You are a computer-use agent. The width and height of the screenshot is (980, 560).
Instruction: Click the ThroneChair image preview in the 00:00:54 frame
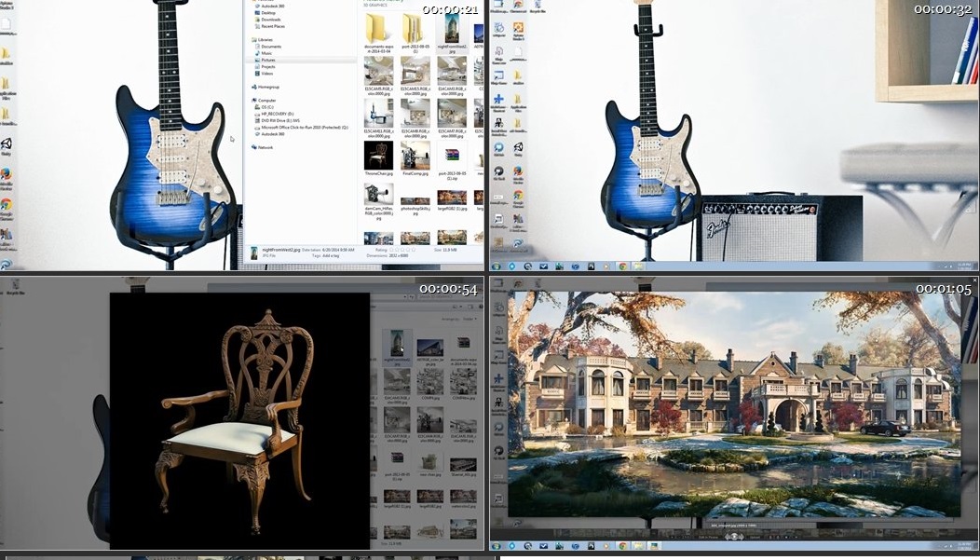(240, 420)
